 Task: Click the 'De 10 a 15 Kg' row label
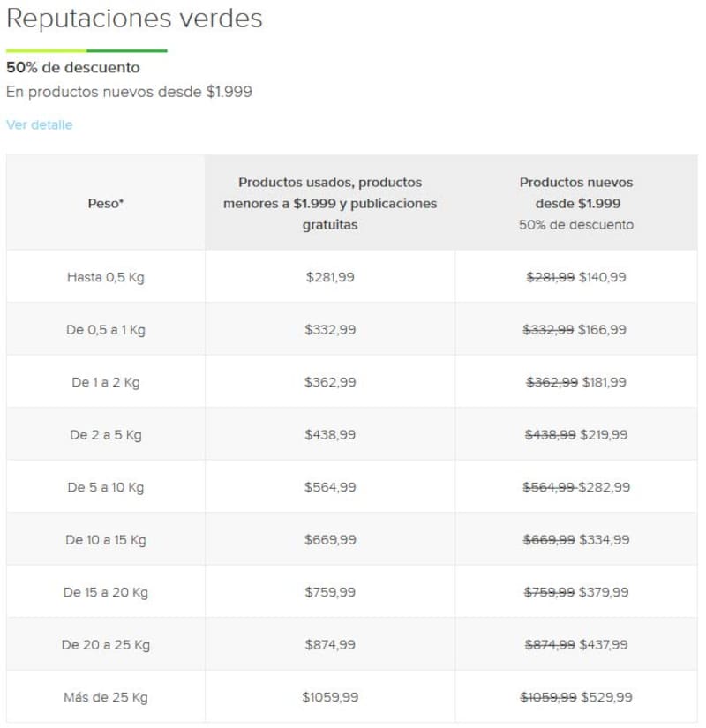pos(106,540)
